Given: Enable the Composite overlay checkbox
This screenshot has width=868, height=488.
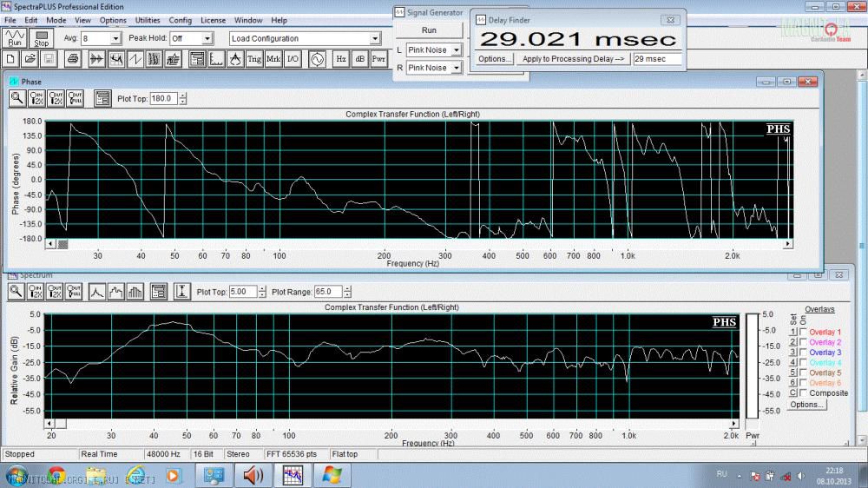Looking at the screenshot, I should (x=803, y=392).
